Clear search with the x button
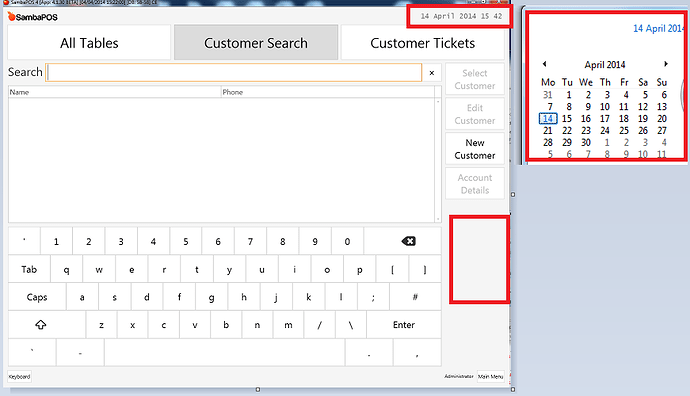 tap(432, 73)
